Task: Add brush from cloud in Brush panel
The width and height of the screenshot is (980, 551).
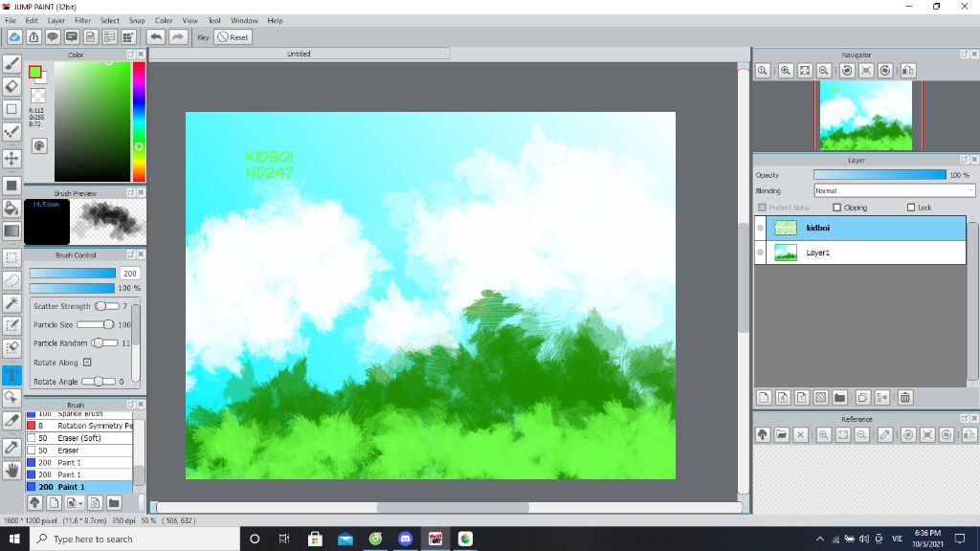Action: [35, 502]
